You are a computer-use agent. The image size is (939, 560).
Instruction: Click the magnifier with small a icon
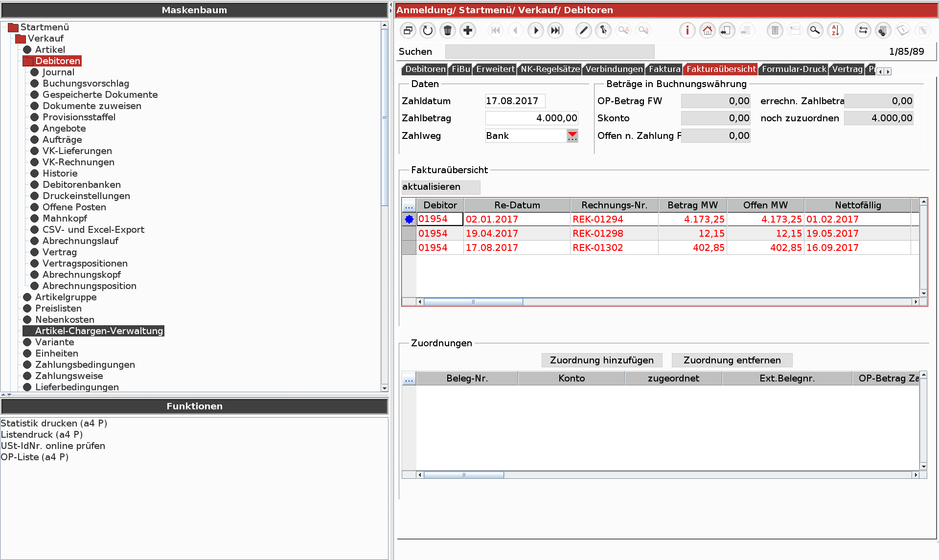click(643, 31)
